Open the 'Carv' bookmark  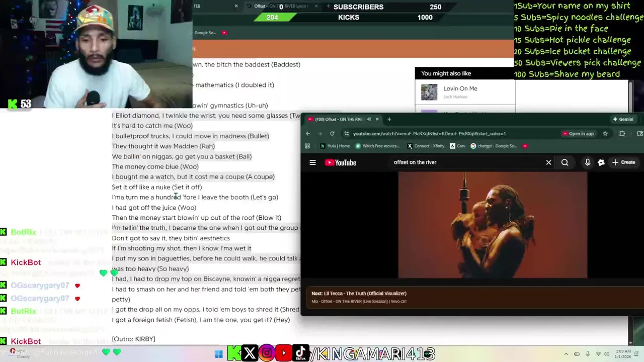click(459, 146)
